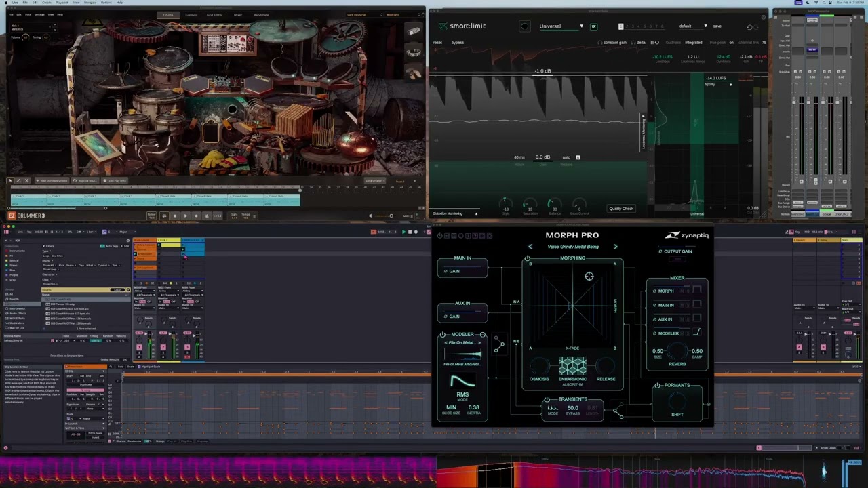The width and height of the screenshot is (868, 488).
Task: Open the Mixer tab in EZdrummer
Action: (237, 14)
